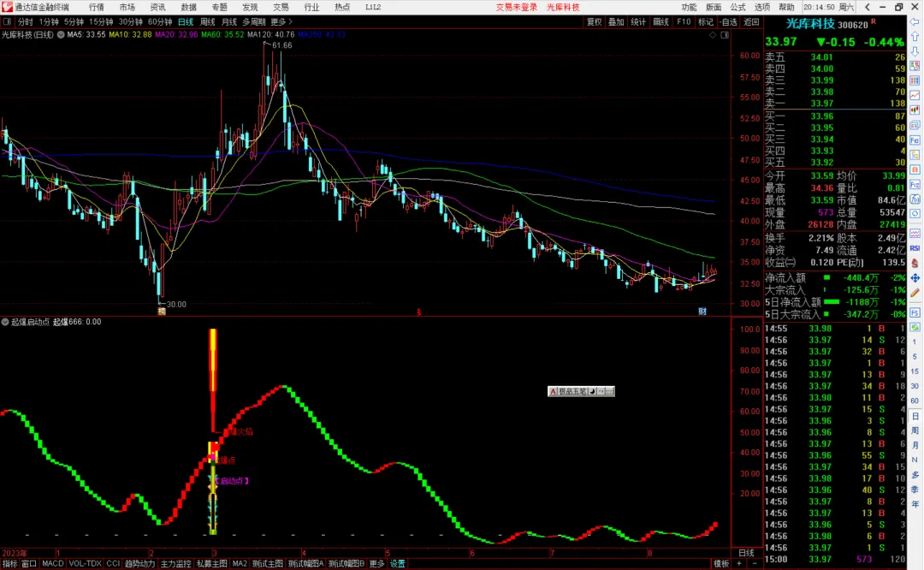The height and width of the screenshot is (570, 924).
Task: Click the round icon beside 起爆启动点 indicator
Action: tap(5, 322)
